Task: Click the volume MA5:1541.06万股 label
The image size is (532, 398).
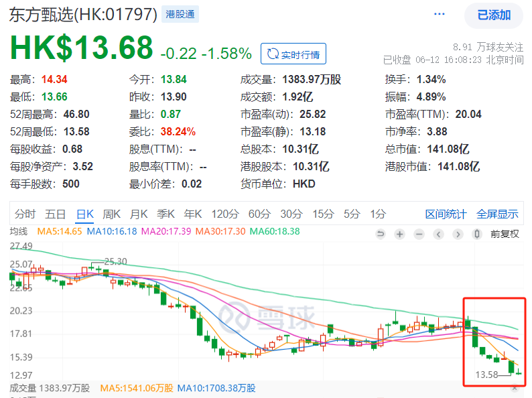Action: coord(137,388)
